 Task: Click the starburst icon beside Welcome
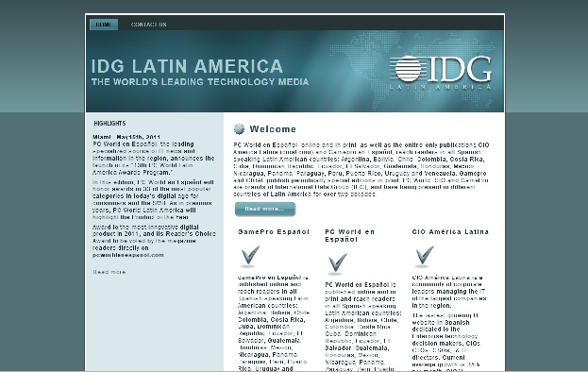coord(239,129)
